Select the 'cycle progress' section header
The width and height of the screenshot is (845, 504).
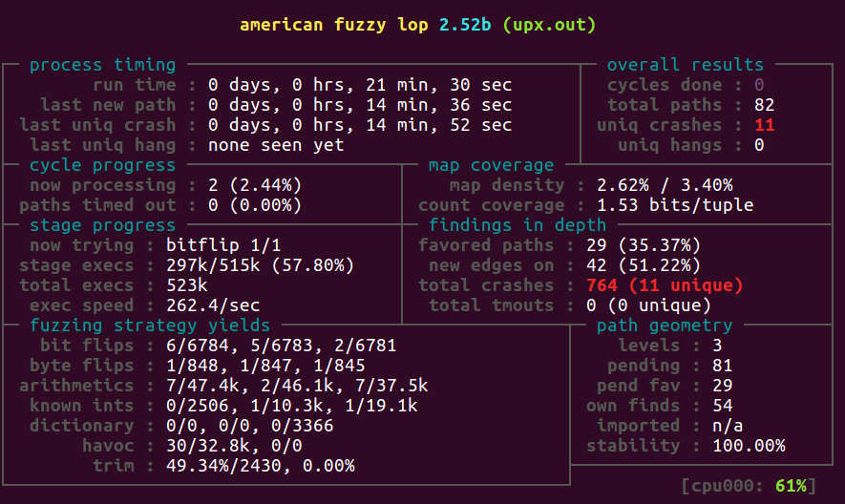[102, 165]
